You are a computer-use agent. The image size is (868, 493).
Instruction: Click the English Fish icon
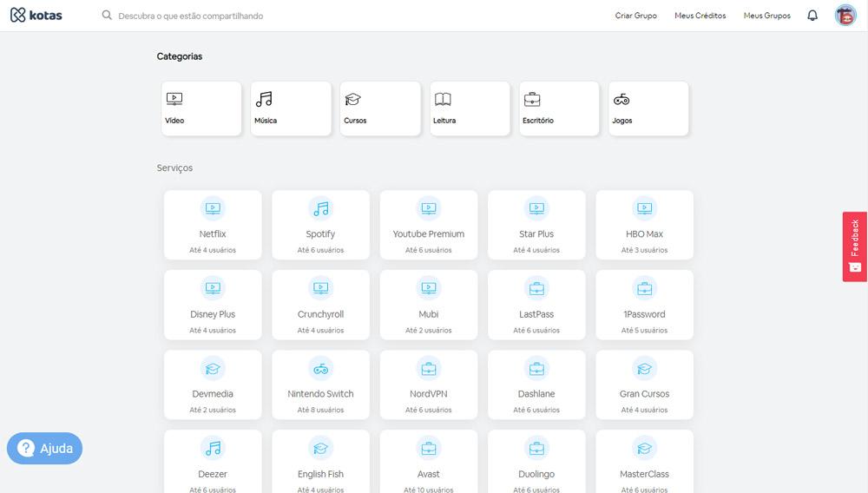(x=320, y=448)
